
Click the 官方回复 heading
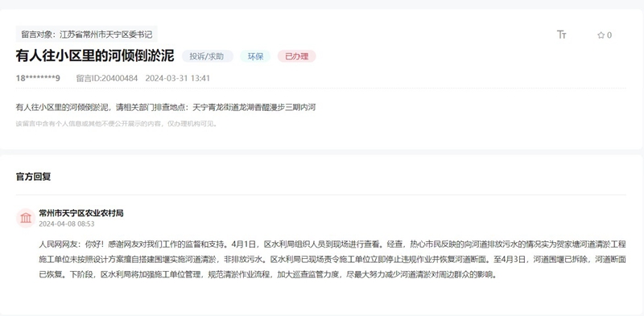33,177
